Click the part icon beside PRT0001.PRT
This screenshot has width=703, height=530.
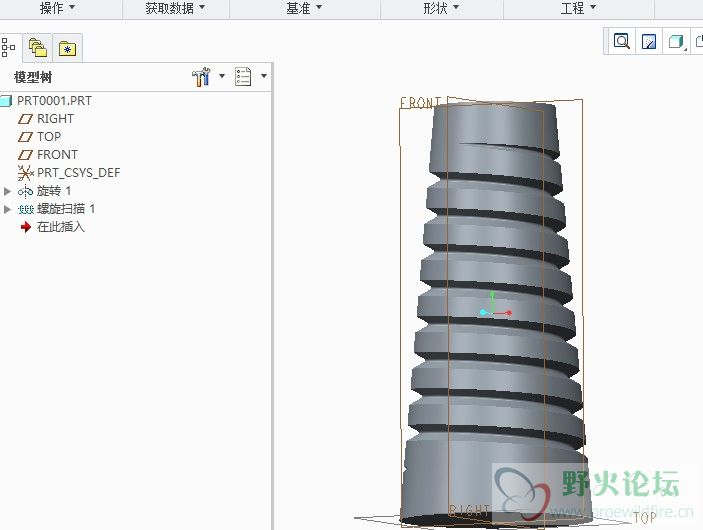[x=6, y=101]
